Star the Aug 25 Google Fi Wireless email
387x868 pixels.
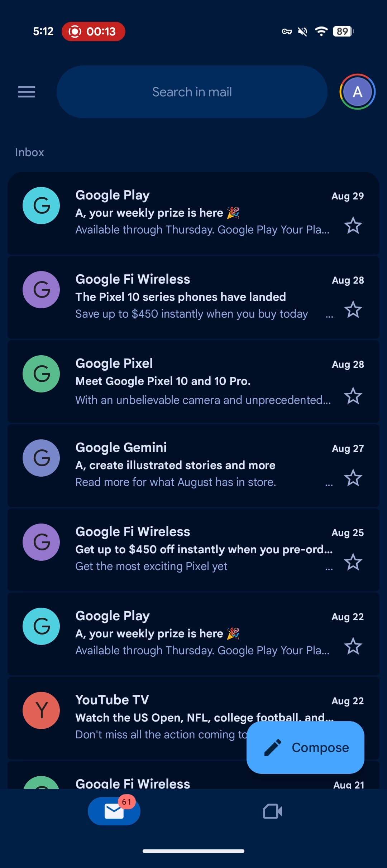[353, 562]
